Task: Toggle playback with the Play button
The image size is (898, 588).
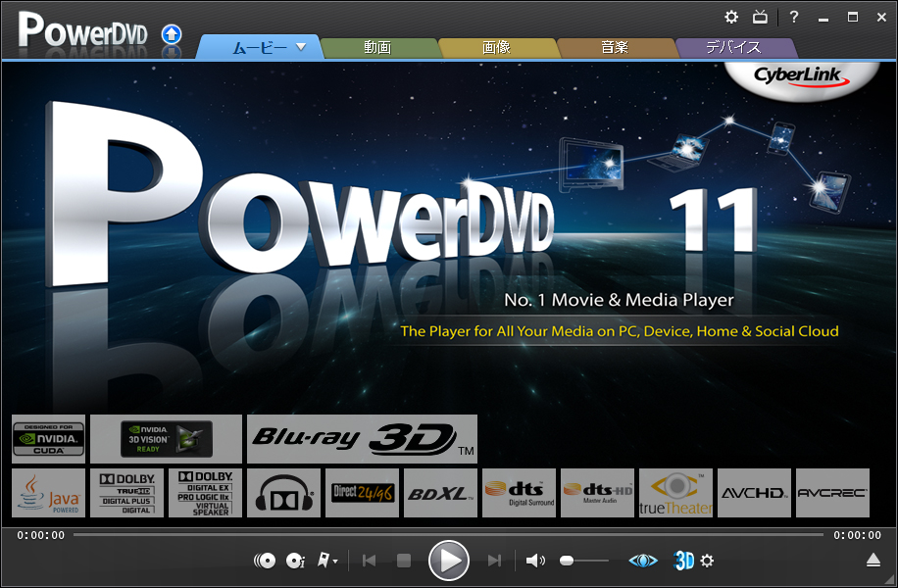Action: coord(449,560)
